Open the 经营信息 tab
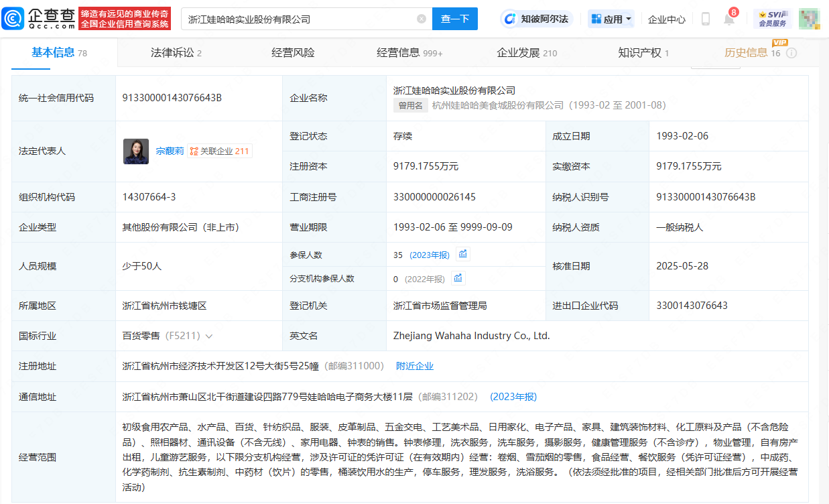829x504 pixels. pos(409,53)
